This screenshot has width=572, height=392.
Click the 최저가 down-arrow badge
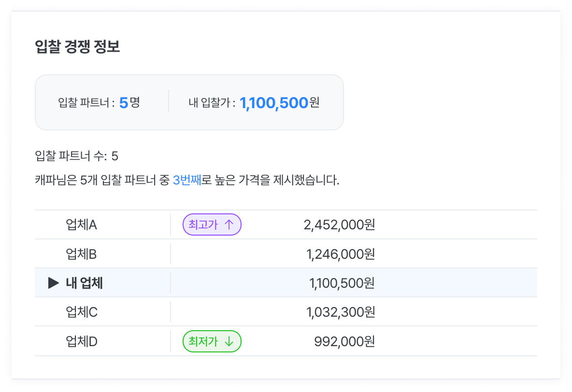[212, 342]
